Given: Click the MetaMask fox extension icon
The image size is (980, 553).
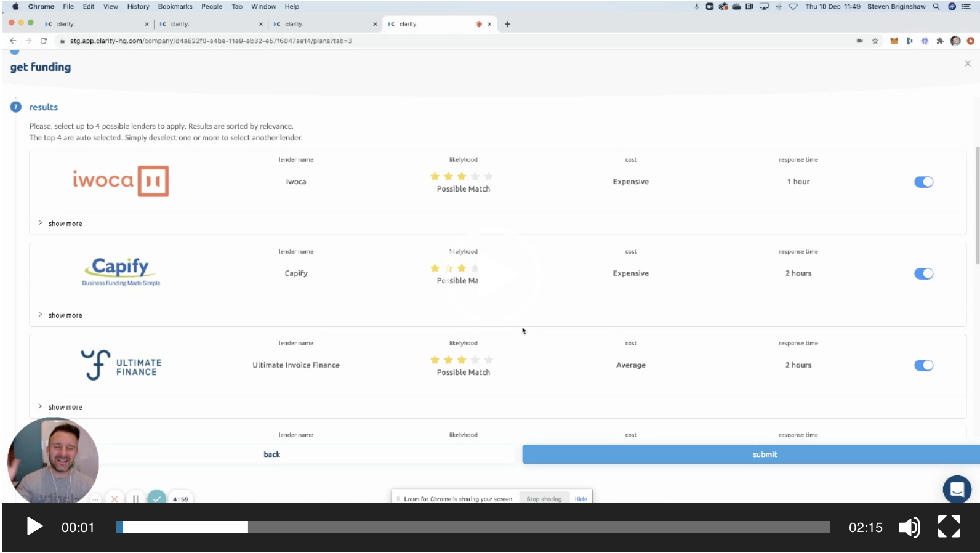Looking at the screenshot, I should (x=893, y=41).
